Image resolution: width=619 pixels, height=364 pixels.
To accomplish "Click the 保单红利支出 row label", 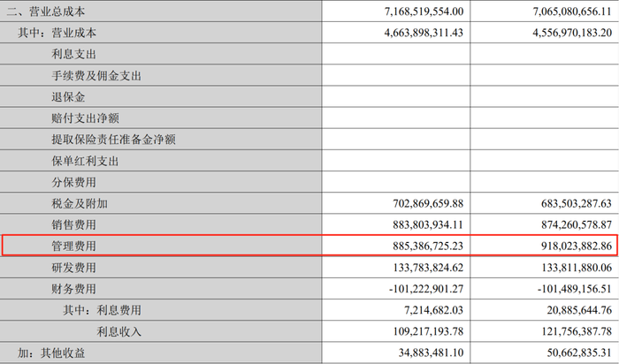I will pyautogui.click(x=85, y=161).
